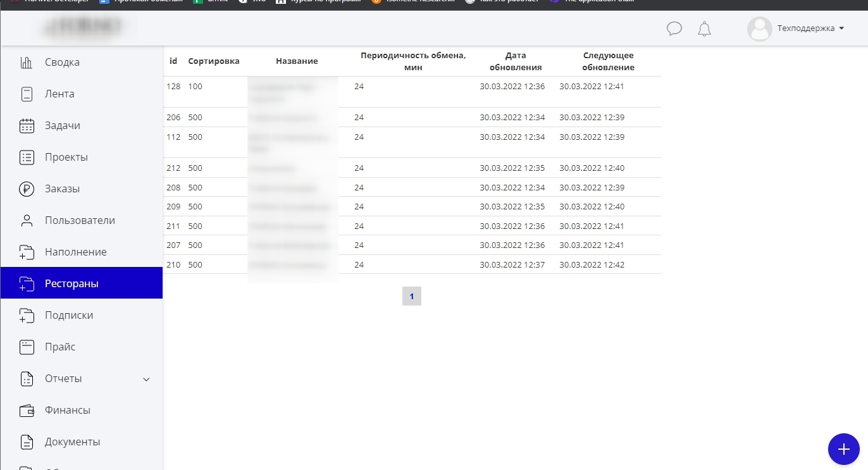Viewport: 868px width, 470px height.
Task: Select the active Рестораны menu item
Action: [81, 283]
